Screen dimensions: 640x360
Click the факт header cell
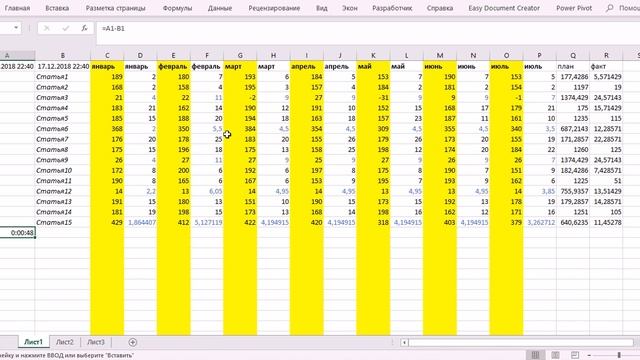pos(606,66)
